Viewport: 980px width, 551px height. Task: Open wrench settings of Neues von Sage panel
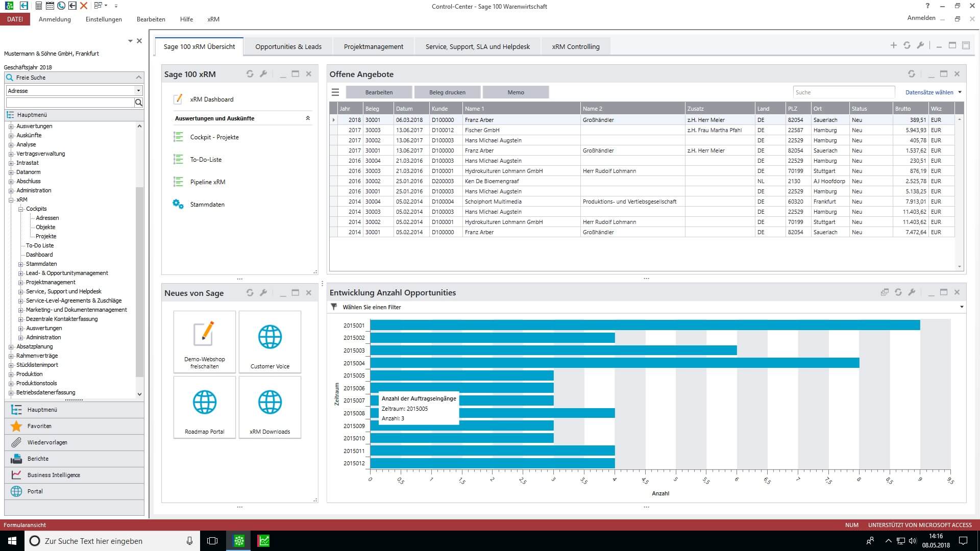pos(263,293)
